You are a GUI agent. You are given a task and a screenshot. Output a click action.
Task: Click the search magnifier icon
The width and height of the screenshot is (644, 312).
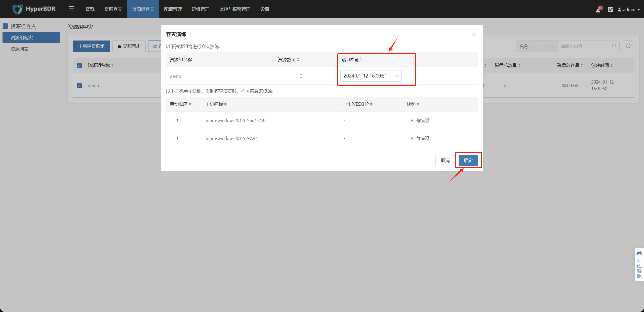(614, 46)
